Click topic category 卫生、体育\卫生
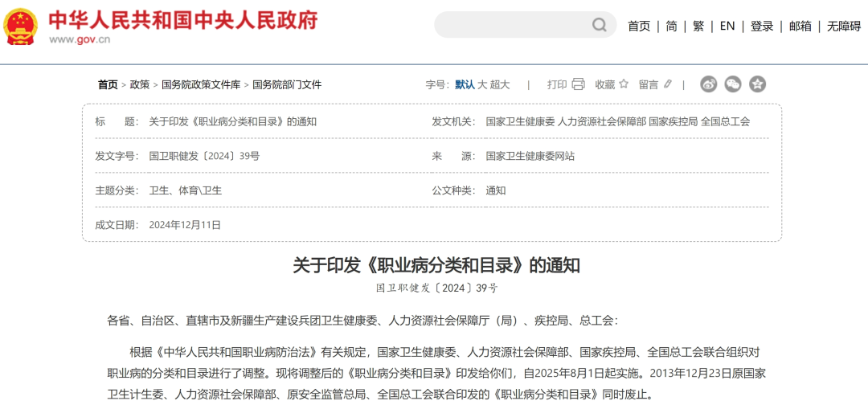The height and width of the screenshot is (409, 868). (186, 190)
